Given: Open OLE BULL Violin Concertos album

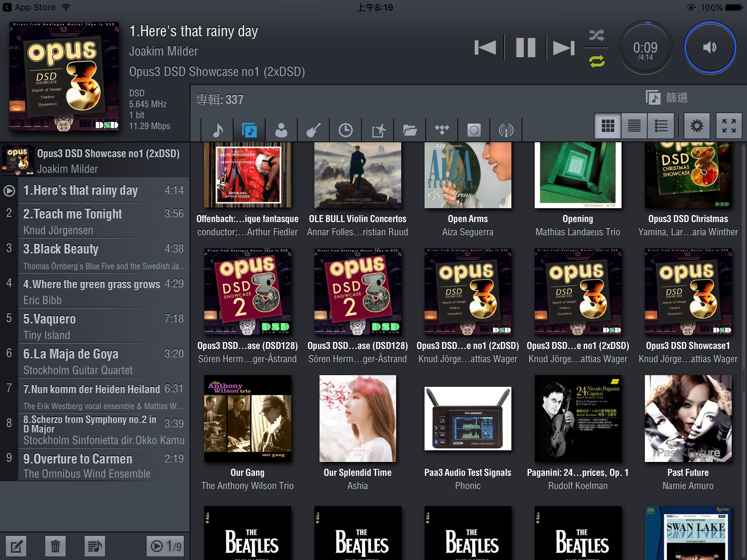Looking at the screenshot, I should click(x=357, y=175).
